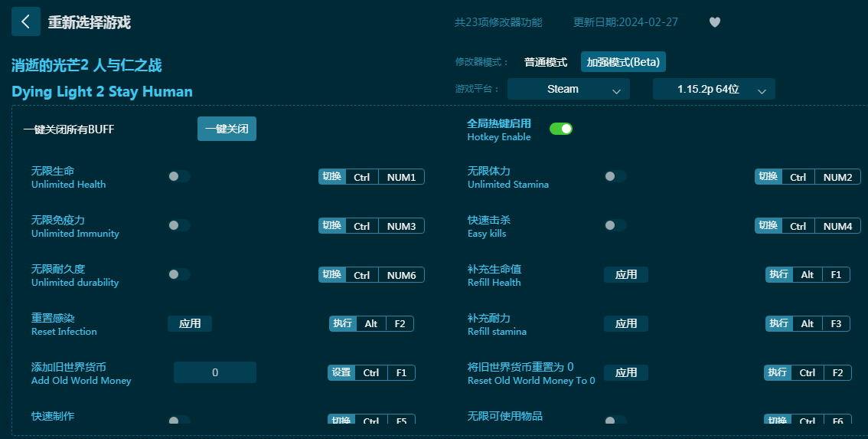Click the heart favorite icon

[715, 22]
